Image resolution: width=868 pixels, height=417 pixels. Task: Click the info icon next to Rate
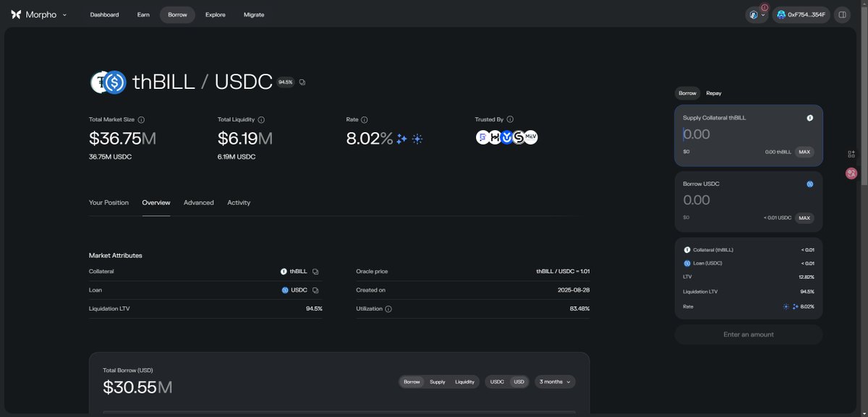tap(365, 119)
